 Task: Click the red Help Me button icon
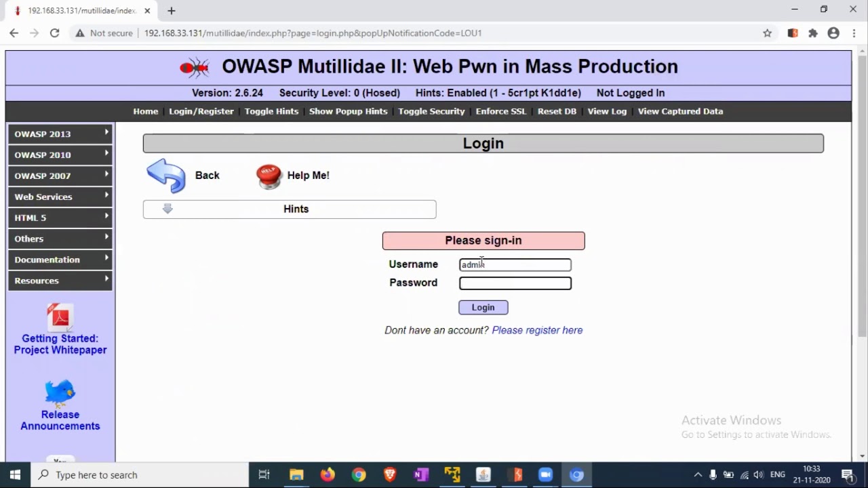tap(269, 176)
